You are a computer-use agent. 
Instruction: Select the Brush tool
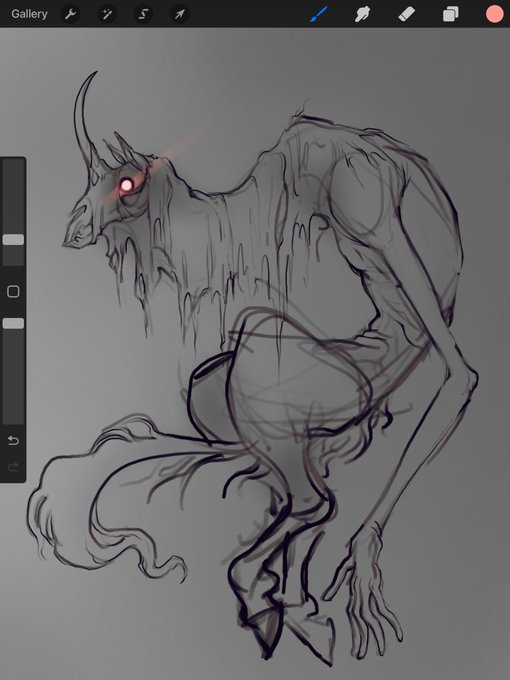coord(319,14)
